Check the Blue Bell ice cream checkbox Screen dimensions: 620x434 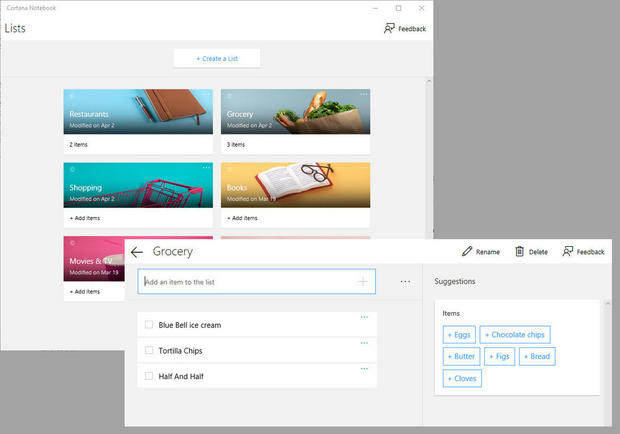pos(149,325)
